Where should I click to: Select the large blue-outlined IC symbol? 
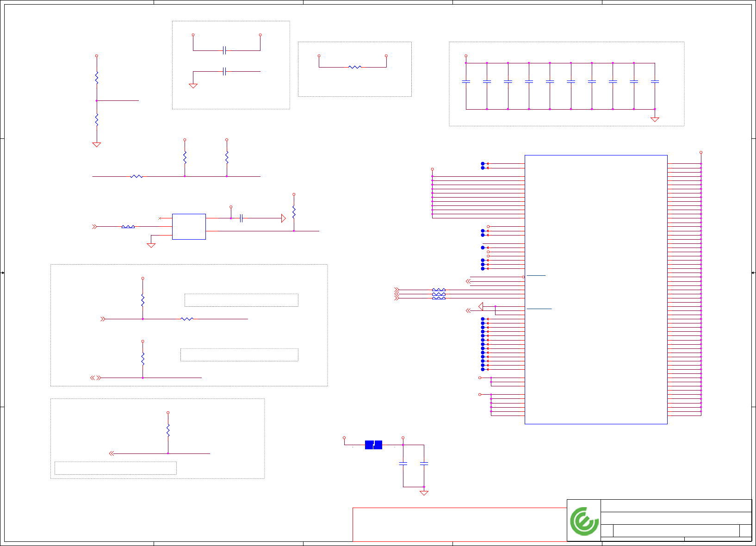coord(596,289)
